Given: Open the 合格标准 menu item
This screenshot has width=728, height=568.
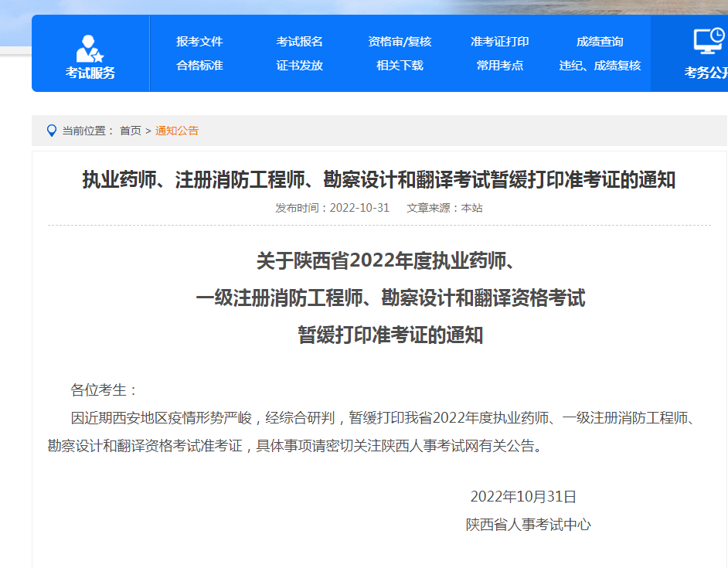Looking at the screenshot, I should (199, 66).
